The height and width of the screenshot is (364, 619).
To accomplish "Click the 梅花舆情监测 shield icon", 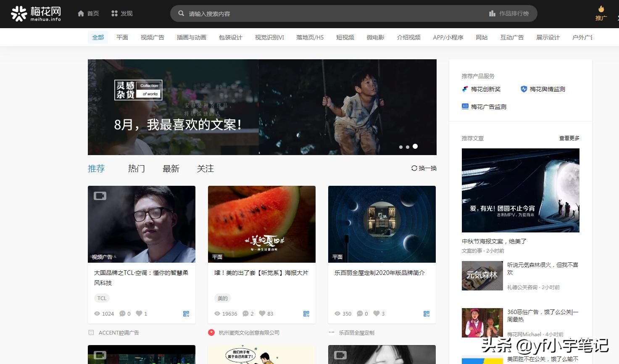I will click(524, 89).
